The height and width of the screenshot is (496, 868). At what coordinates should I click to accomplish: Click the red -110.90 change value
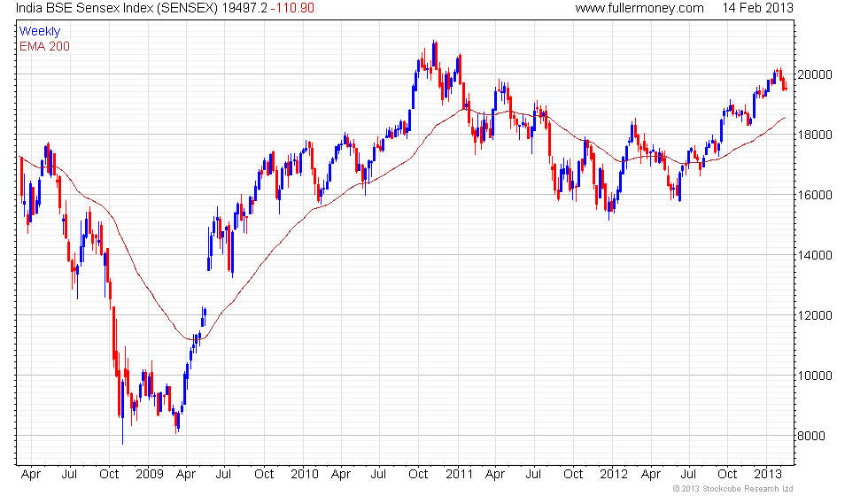click(292, 8)
